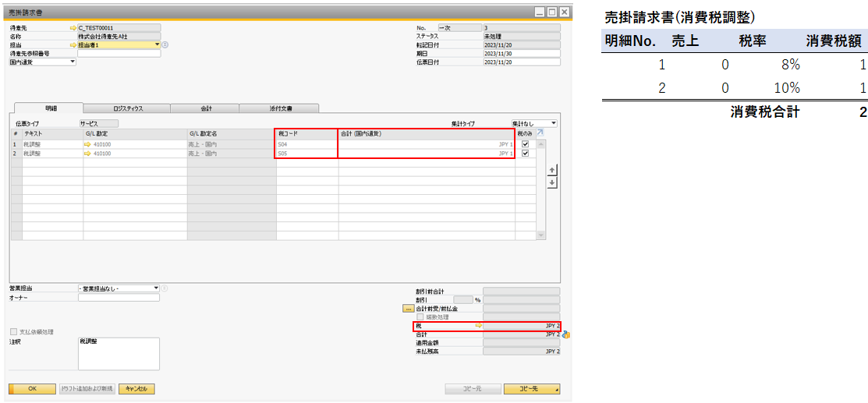Open G/L account link arrow in row 2
Screen dimensions: 868x403
tap(87, 154)
